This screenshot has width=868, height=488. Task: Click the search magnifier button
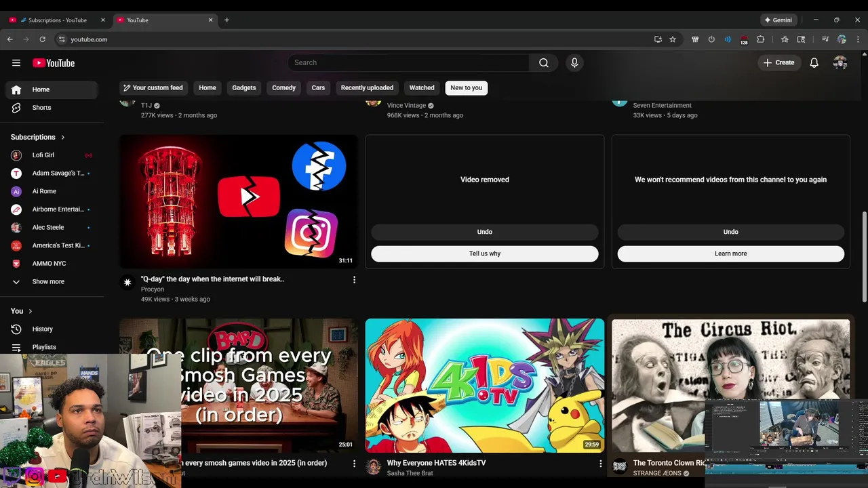tap(544, 63)
